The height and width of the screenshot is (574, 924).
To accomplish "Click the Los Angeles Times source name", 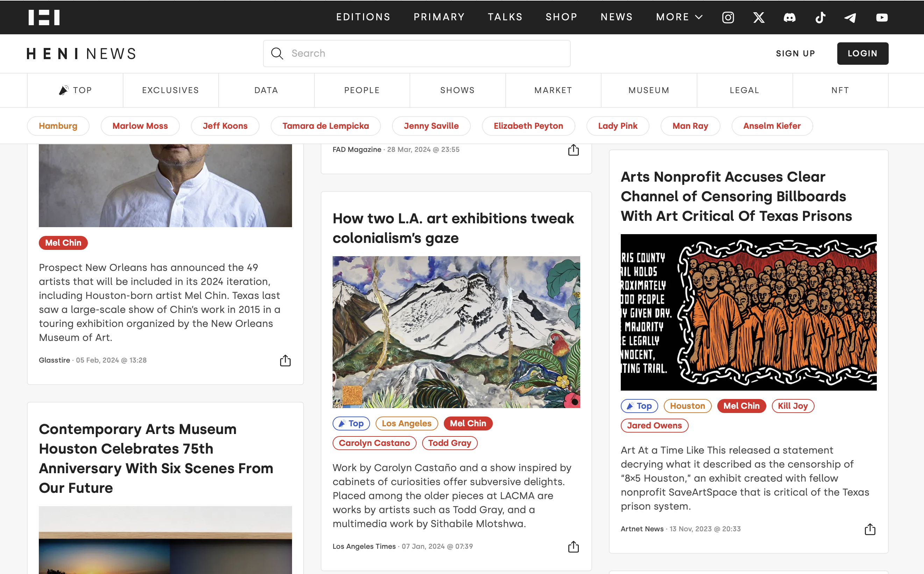I will pos(364,547).
